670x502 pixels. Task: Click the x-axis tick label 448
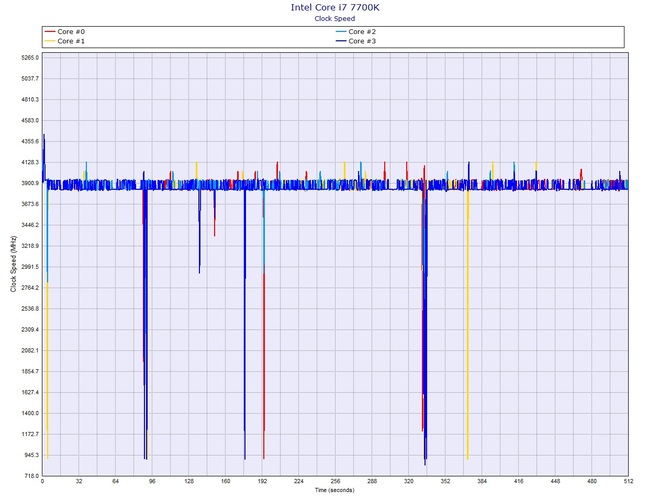(x=555, y=481)
